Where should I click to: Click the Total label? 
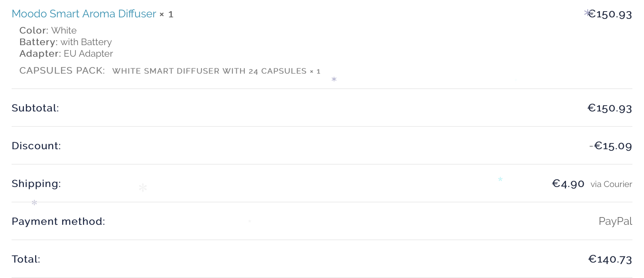[x=26, y=259]
